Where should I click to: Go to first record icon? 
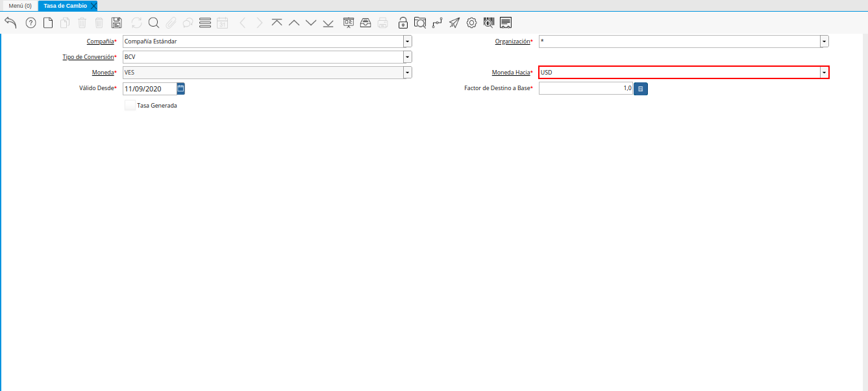pos(277,23)
